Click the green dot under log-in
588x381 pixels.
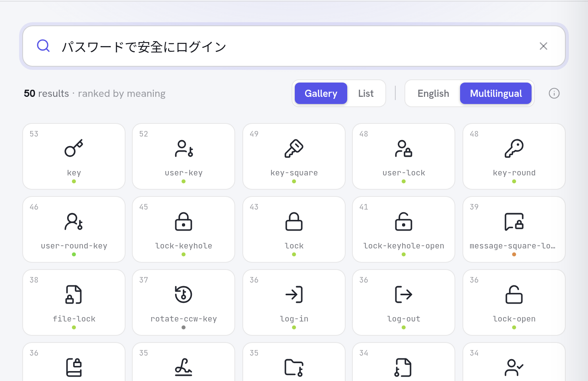(x=294, y=327)
